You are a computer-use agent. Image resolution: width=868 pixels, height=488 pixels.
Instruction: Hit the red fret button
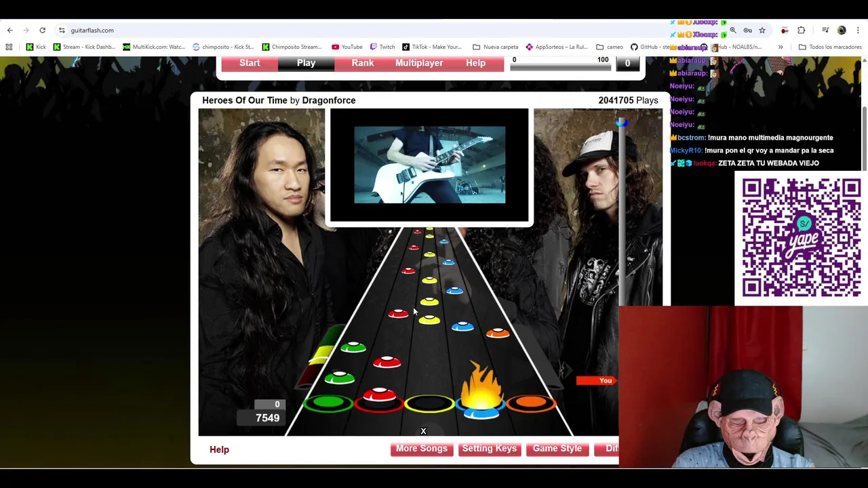pos(378,404)
